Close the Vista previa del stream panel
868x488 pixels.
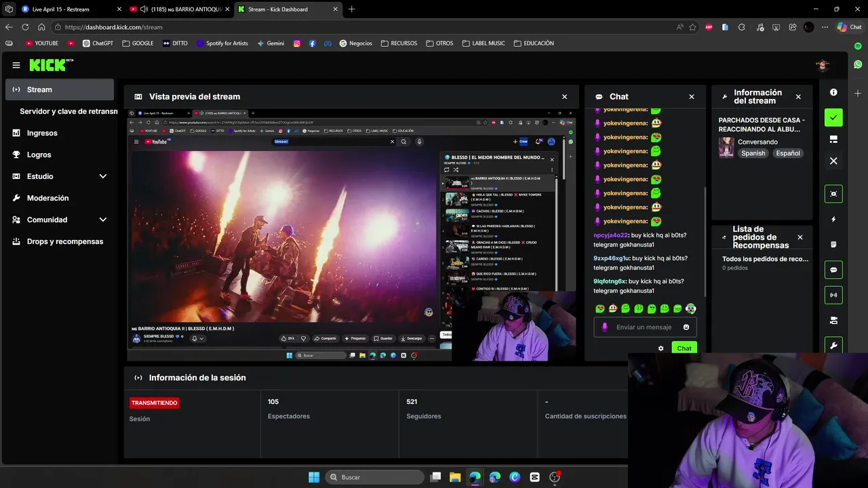(x=564, y=97)
